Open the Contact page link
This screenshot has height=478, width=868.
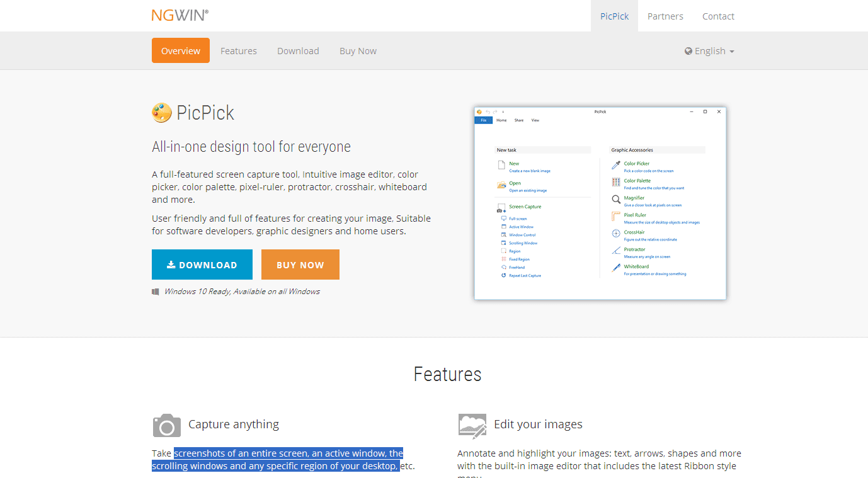pyautogui.click(x=718, y=16)
